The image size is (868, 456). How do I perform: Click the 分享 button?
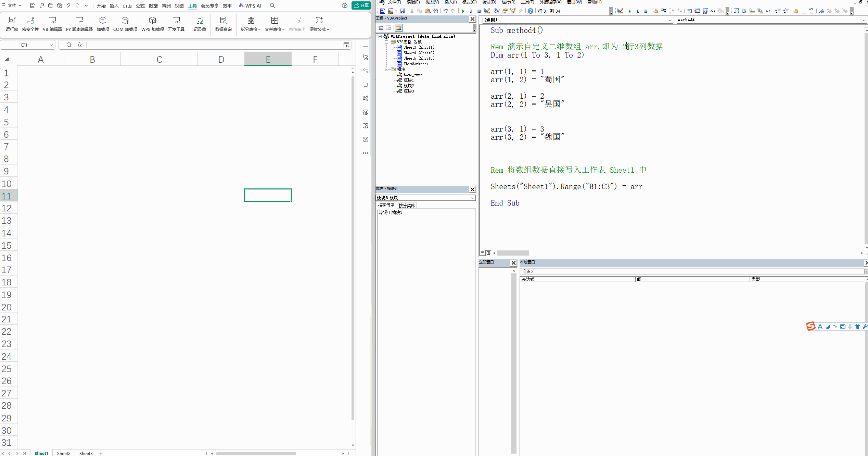pyautogui.click(x=361, y=5)
